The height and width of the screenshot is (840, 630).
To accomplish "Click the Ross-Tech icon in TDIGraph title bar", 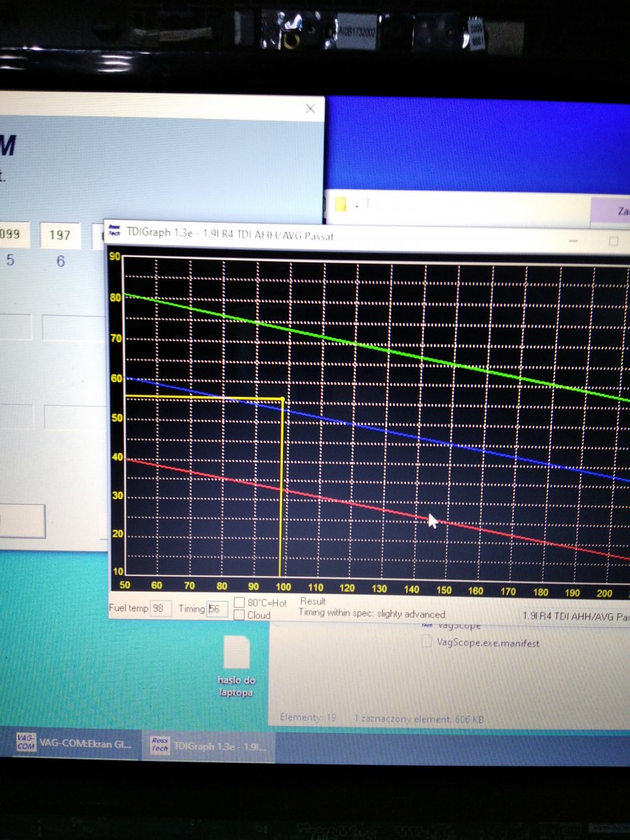I will tap(116, 231).
